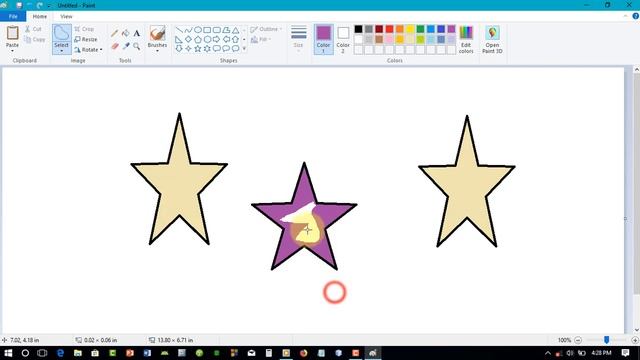Choose the Oval callout shape
Viewport: 640px width, 360px height.
coord(226,49)
